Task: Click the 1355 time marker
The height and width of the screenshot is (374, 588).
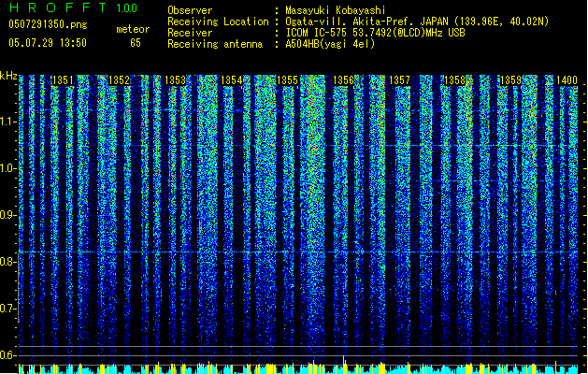Action: 287,80
